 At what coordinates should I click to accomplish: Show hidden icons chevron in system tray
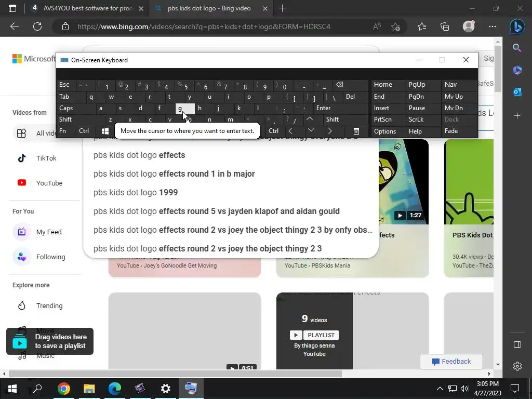point(440,389)
